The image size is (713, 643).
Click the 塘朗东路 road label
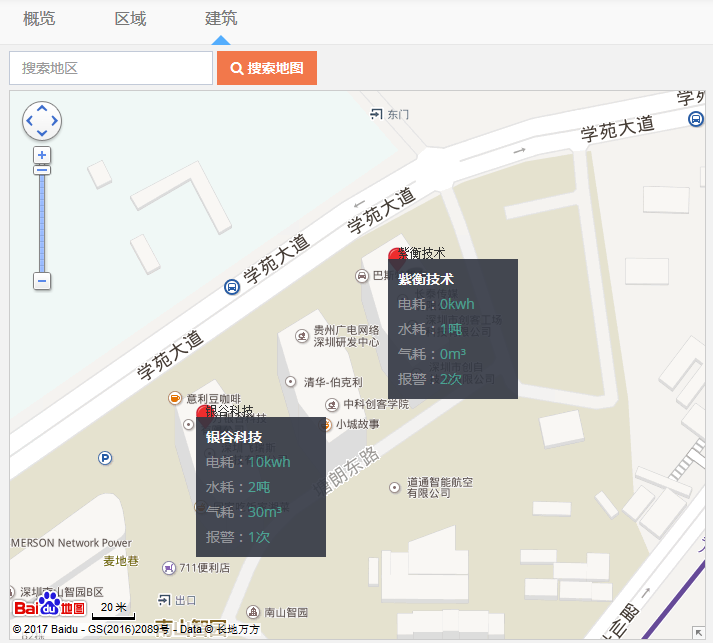[346, 471]
